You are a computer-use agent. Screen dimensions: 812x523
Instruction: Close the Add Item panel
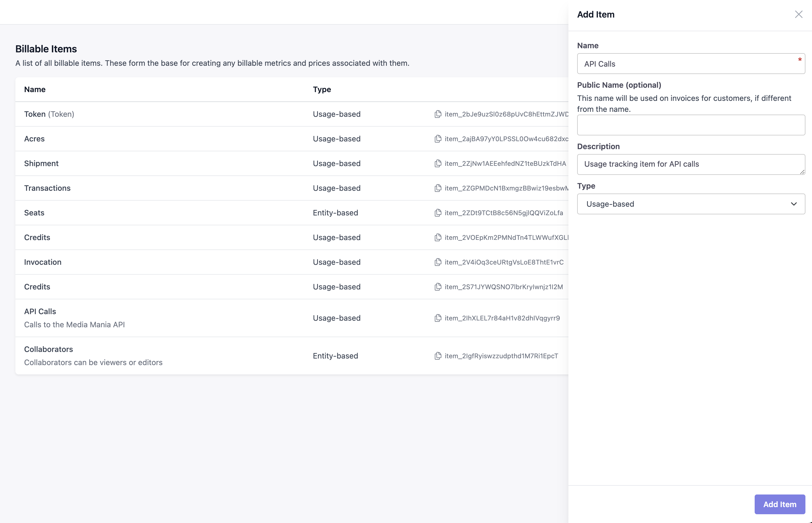click(x=798, y=14)
